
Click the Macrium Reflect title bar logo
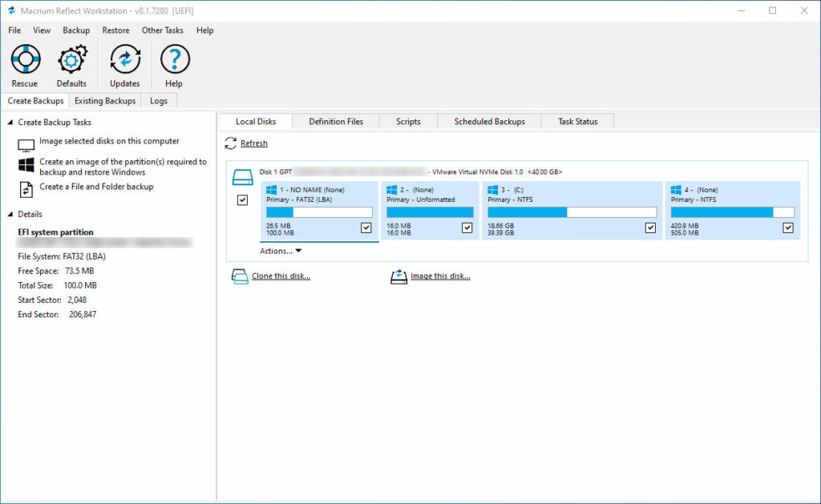click(x=11, y=10)
